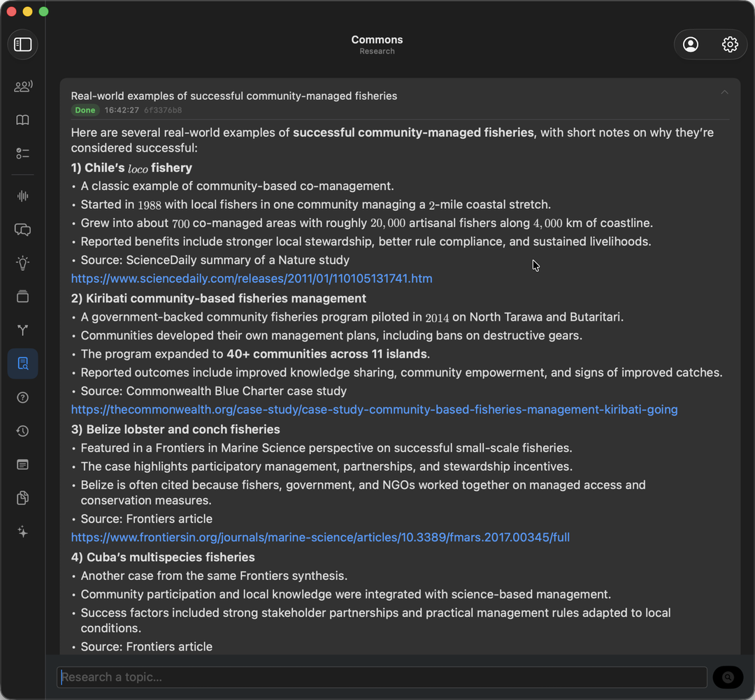Click heading '2) Kiribati community-based fisheries management'

pos(219,298)
